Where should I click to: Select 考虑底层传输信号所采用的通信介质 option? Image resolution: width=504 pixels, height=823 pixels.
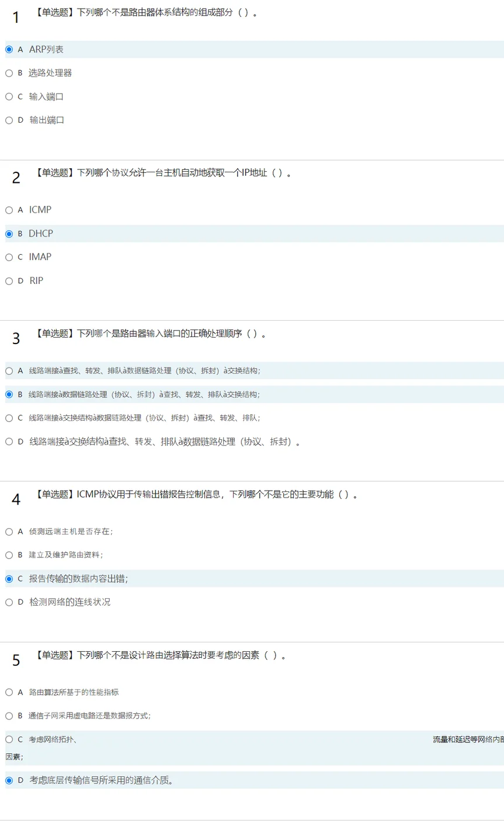coord(9,780)
